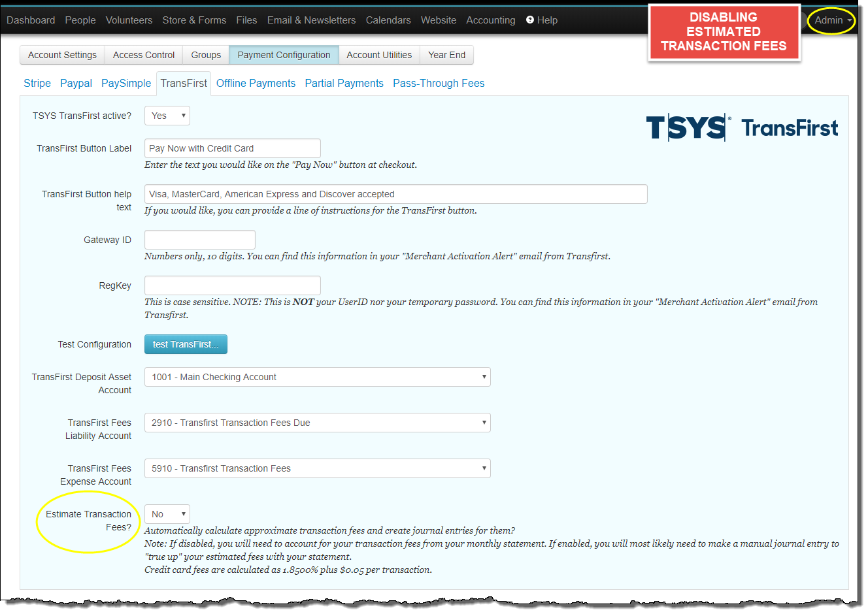The height and width of the screenshot is (614, 868).
Task: Focus the RegKey input field
Action: pos(233,285)
